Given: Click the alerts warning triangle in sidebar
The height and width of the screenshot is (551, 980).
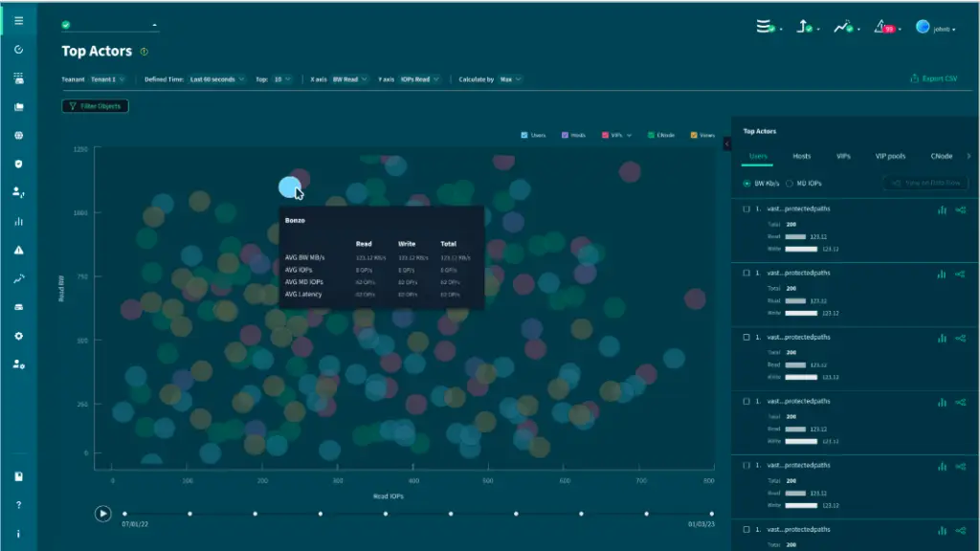Looking at the screenshot, I should click(18, 251).
